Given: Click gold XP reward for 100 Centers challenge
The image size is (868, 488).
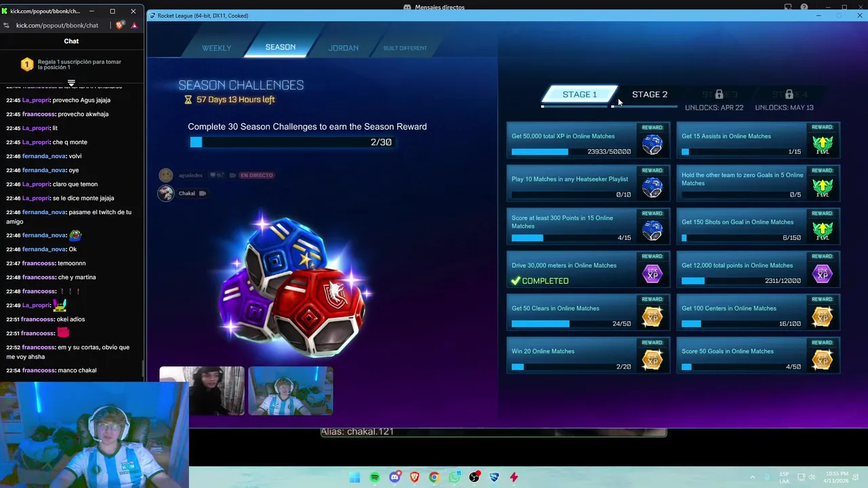Looking at the screenshot, I should (822, 317).
